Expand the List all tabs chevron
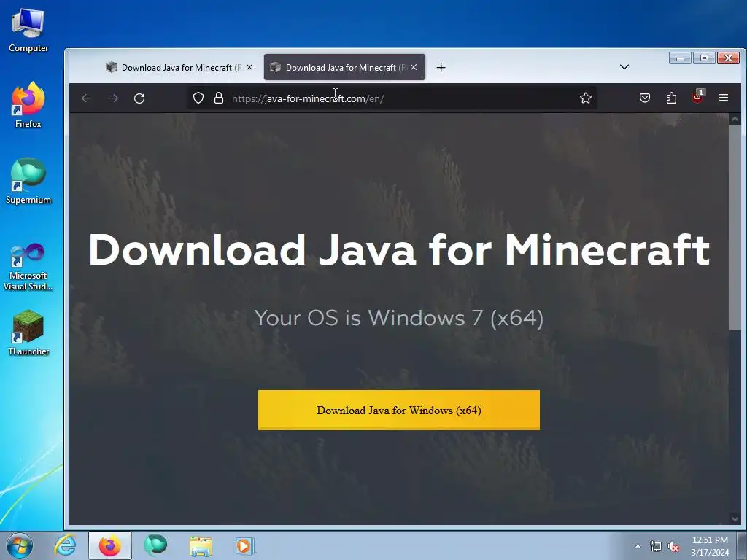Screen dimensions: 747x560 (x=624, y=67)
